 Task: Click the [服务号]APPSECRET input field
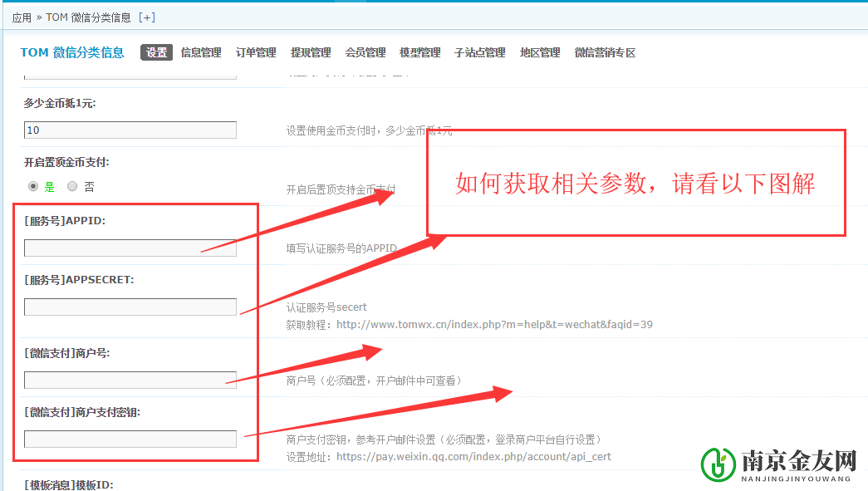(x=130, y=307)
